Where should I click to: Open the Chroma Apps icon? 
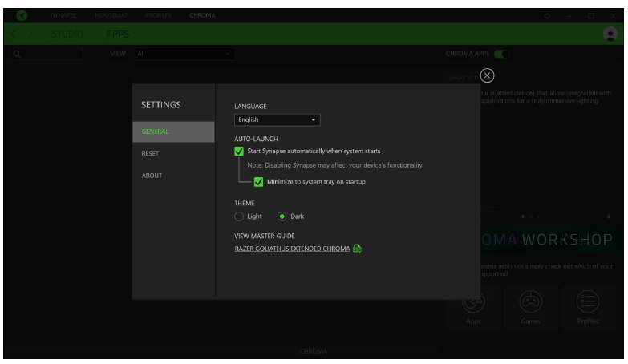point(473,302)
